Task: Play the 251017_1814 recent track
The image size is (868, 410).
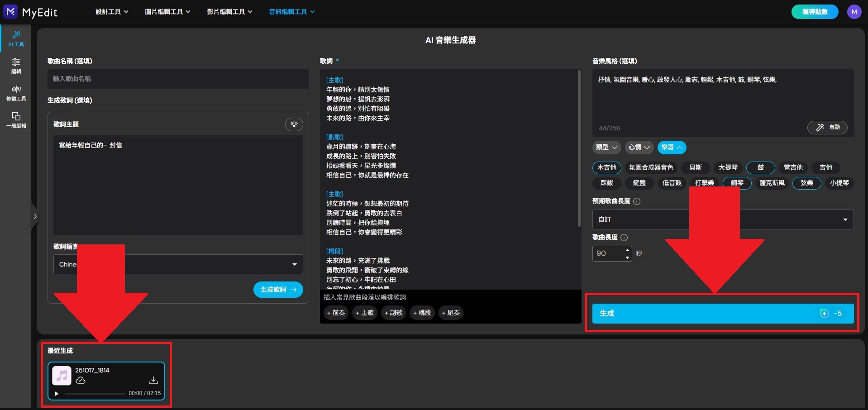Action: (57, 393)
